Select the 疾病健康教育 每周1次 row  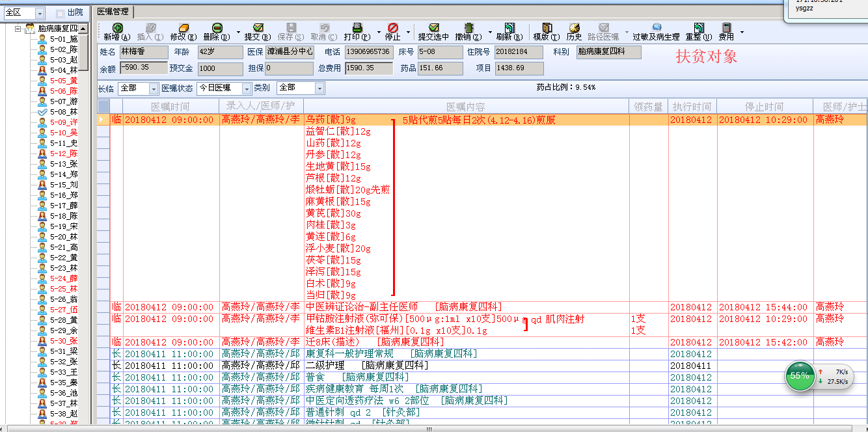482,389
